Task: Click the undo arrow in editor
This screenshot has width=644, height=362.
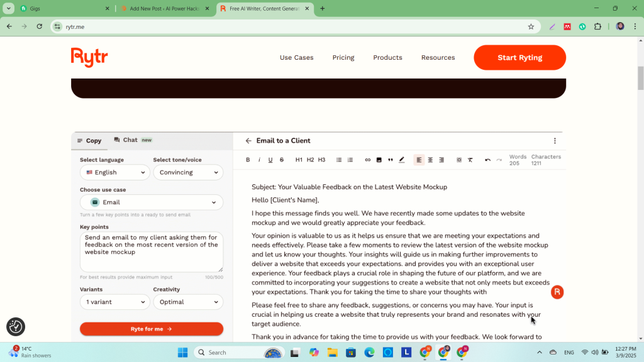Action: (x=487, y=160)
